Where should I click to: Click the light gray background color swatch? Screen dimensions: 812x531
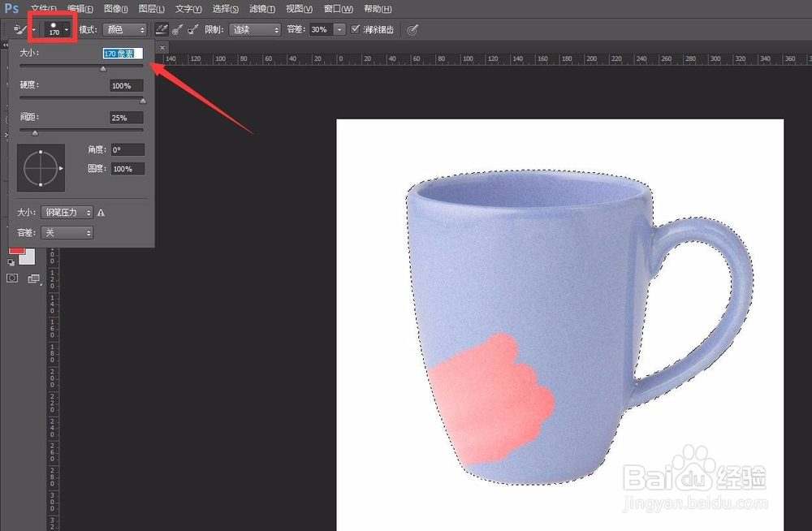28,257
